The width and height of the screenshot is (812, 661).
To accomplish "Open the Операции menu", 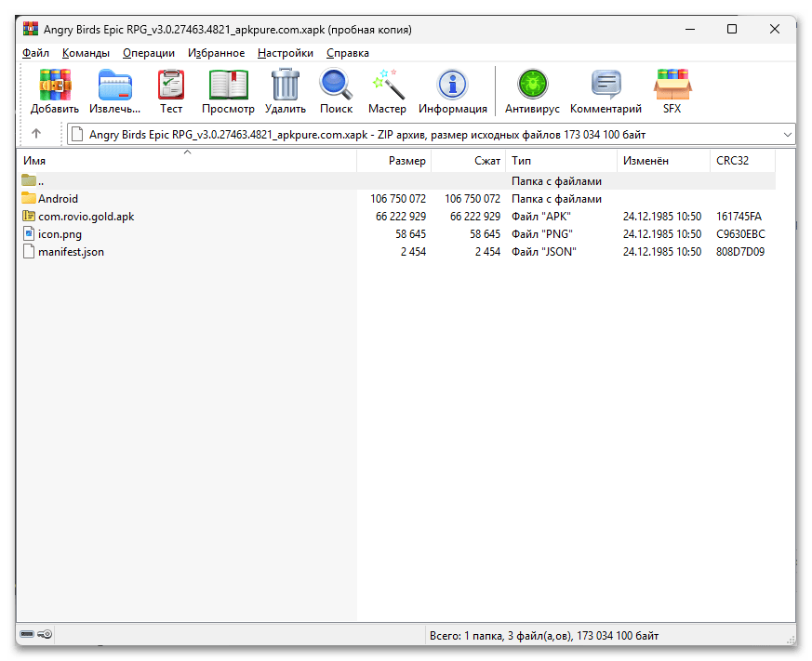I will coord(149,53).
